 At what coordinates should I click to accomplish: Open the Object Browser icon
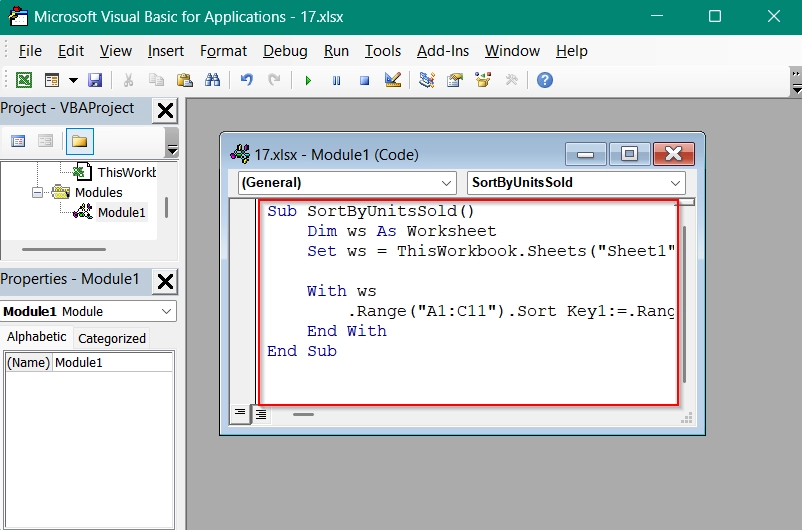[483, 80]
